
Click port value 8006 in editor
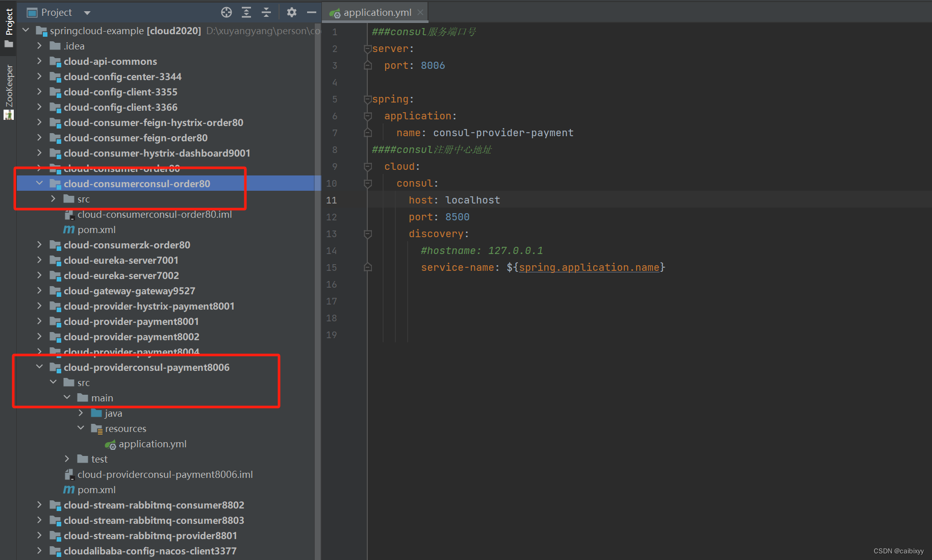[x=433, y=65]
